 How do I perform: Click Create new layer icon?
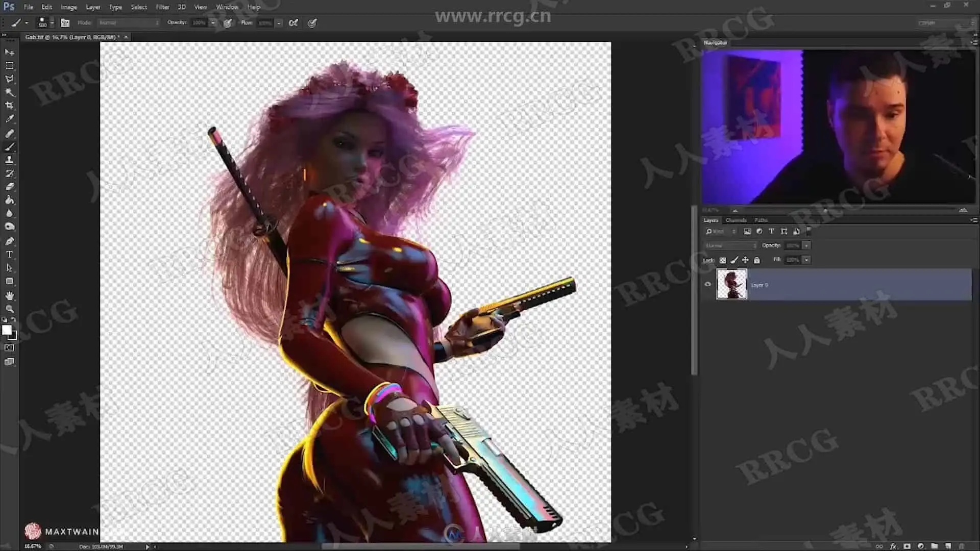[x=948, y=546]
